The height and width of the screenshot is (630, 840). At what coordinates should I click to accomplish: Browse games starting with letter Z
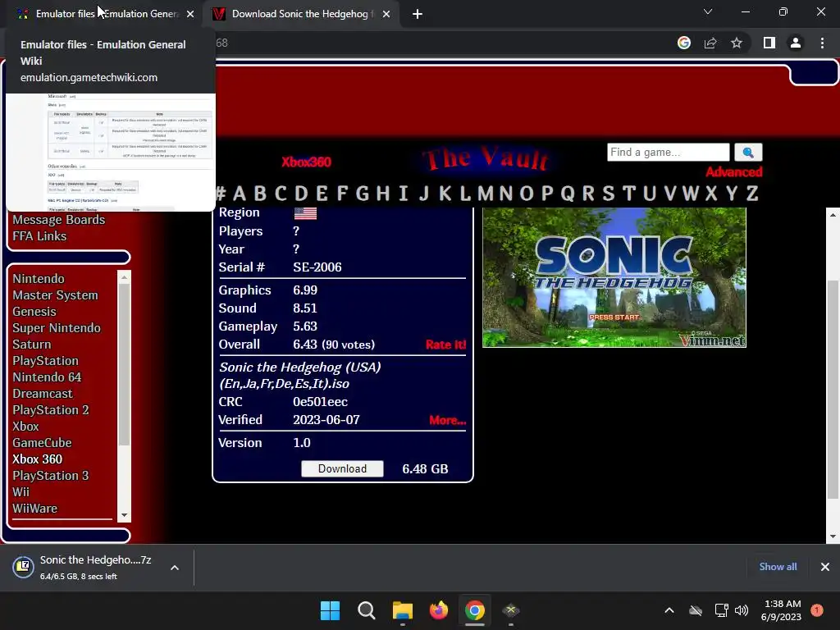tap(752, 193)
